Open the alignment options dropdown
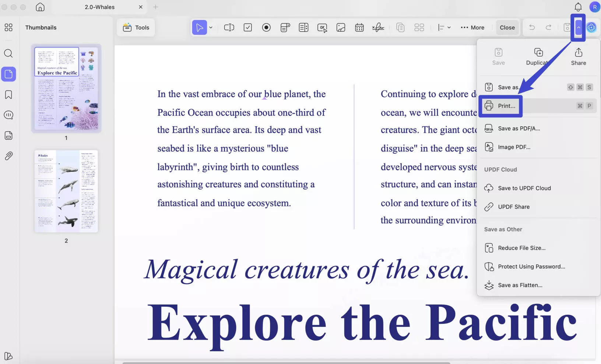 [444, 27]
